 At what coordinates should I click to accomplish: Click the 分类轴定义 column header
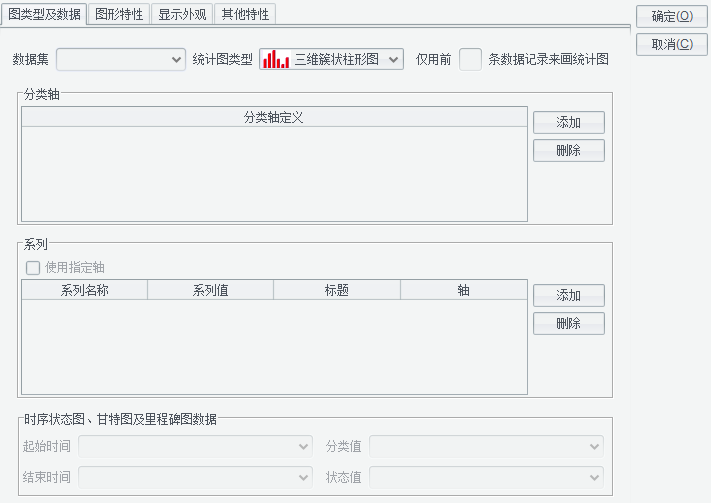(x=273, y=117)
